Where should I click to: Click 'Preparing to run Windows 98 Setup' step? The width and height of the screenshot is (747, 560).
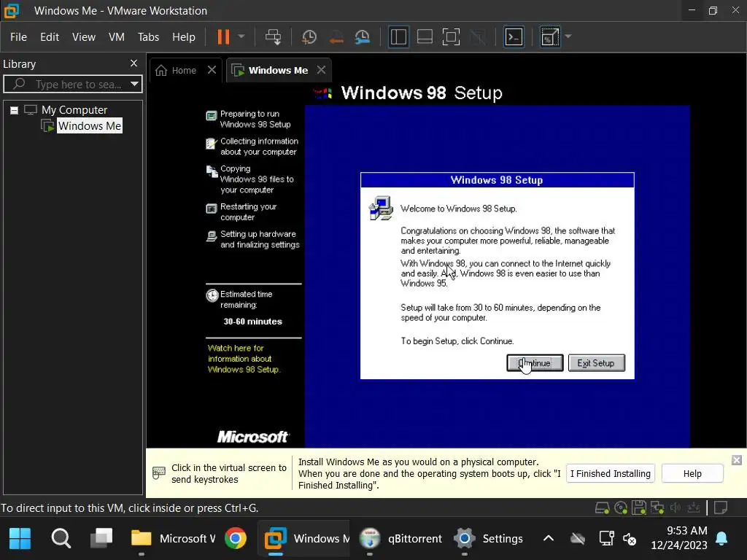(x=255, y=119)
